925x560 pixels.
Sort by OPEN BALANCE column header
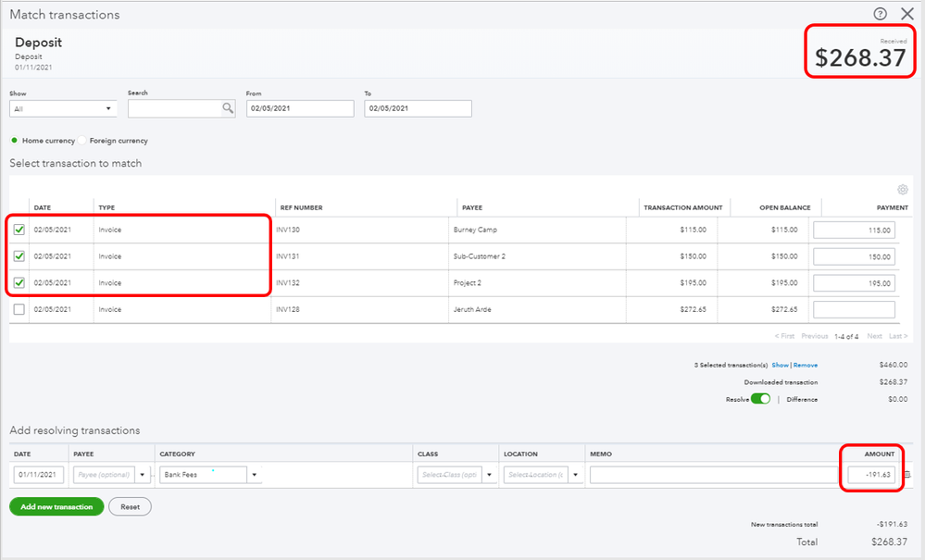(785, 207)
